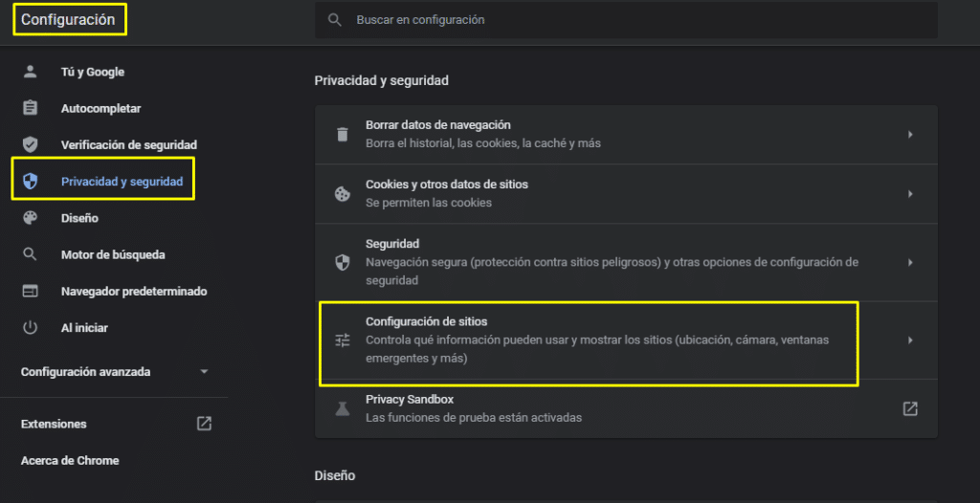Viewport: 980px width, 503px height.
Task: Click the cookie icon in Cookies row
Action: tap(342, 194)
